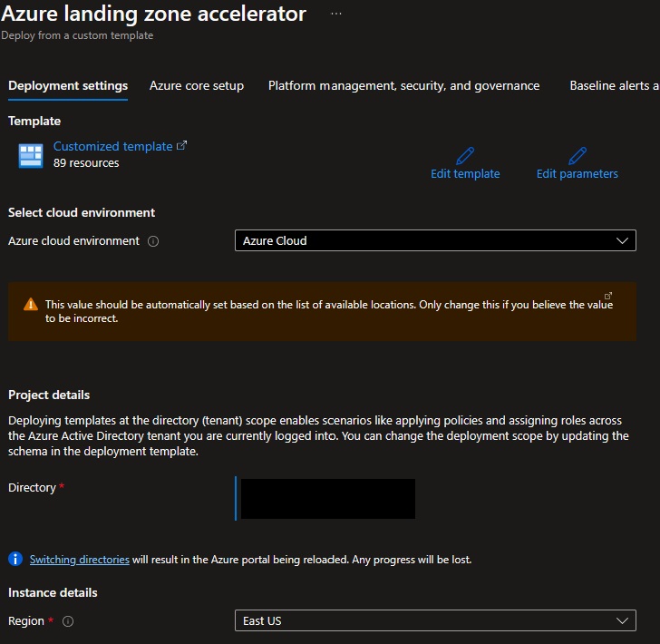Open the ellipsis menu beside the page title

pyautogui.click(x=336, y=15)
